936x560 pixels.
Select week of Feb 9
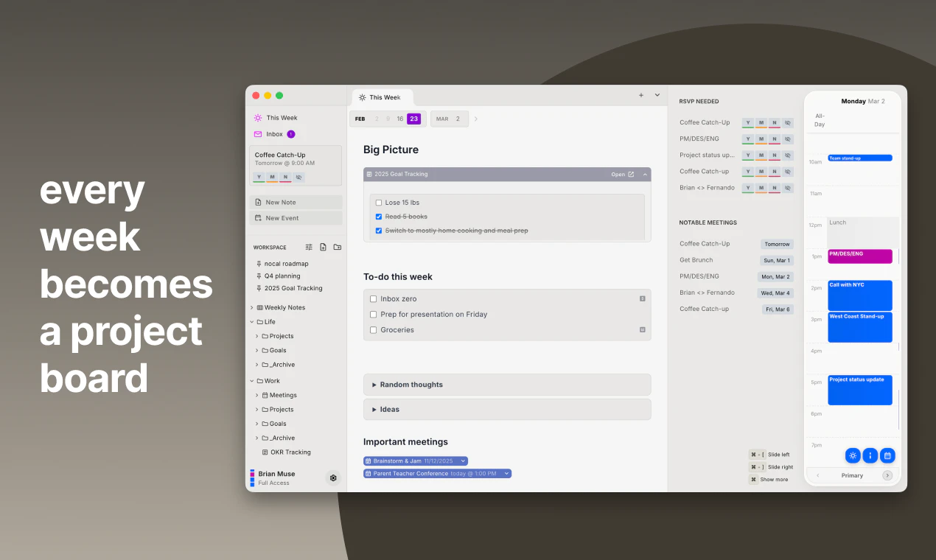(388, 119)
